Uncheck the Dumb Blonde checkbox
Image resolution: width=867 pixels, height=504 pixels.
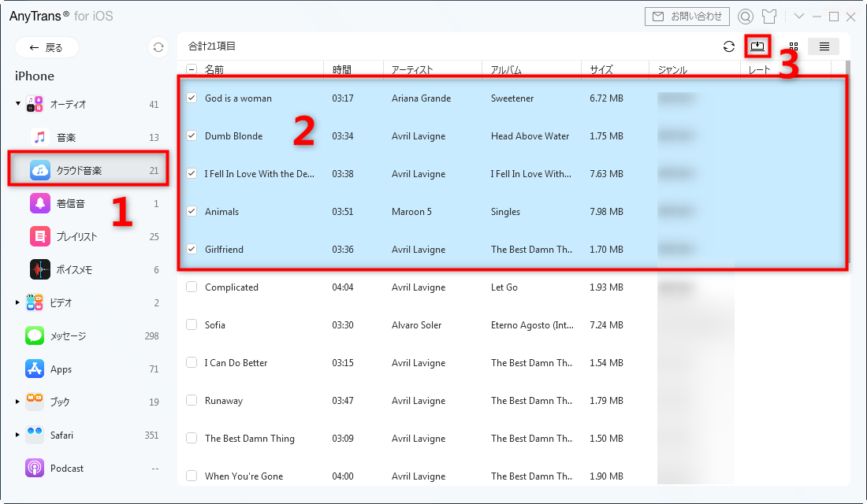(x=192, y=135)
